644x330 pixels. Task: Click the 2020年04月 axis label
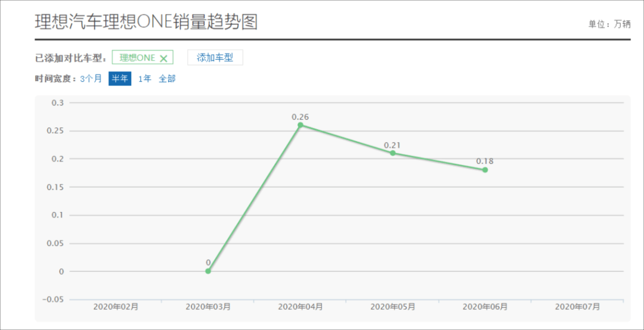(x=300, y=307)
